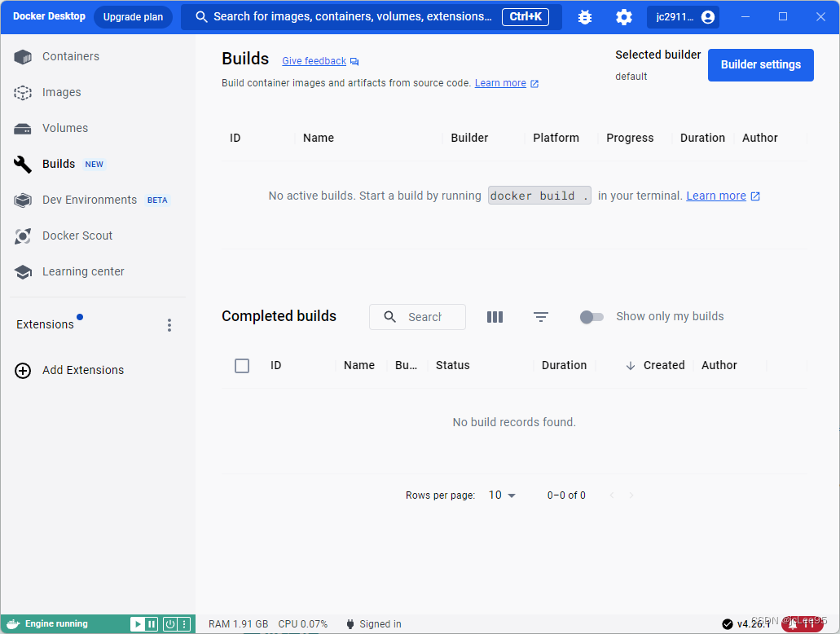Image resolution: width=840 pixels, height=634 pixels.
Task: Open Dev Environments icon
Action: [23, 200]
